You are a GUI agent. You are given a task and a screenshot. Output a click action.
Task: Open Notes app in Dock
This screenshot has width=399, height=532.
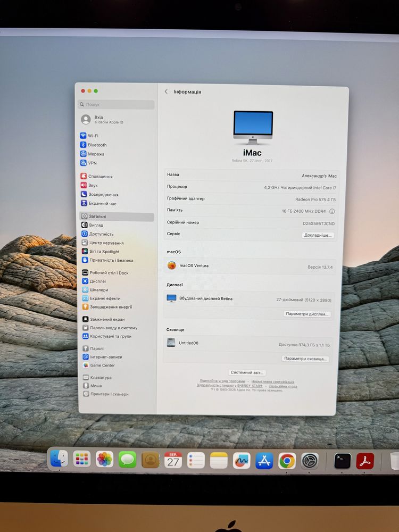(219, 461)
